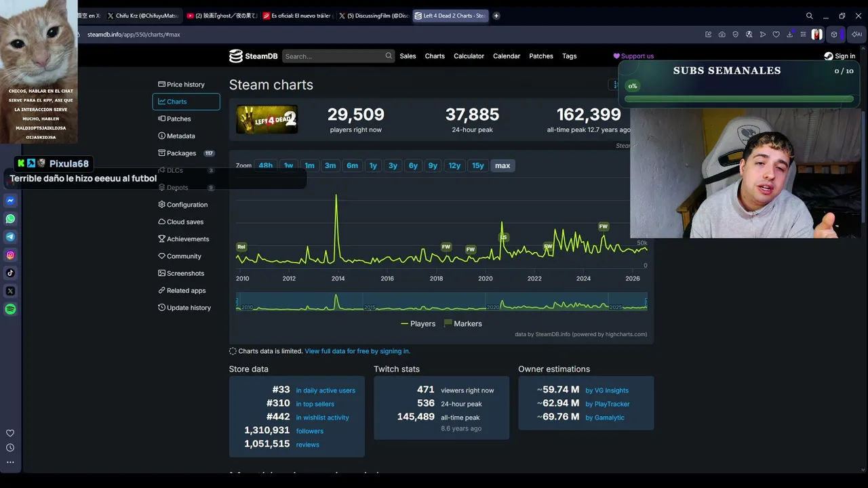Click the magnifier icon in SteamDB search
868x488 pixels.
389,56
